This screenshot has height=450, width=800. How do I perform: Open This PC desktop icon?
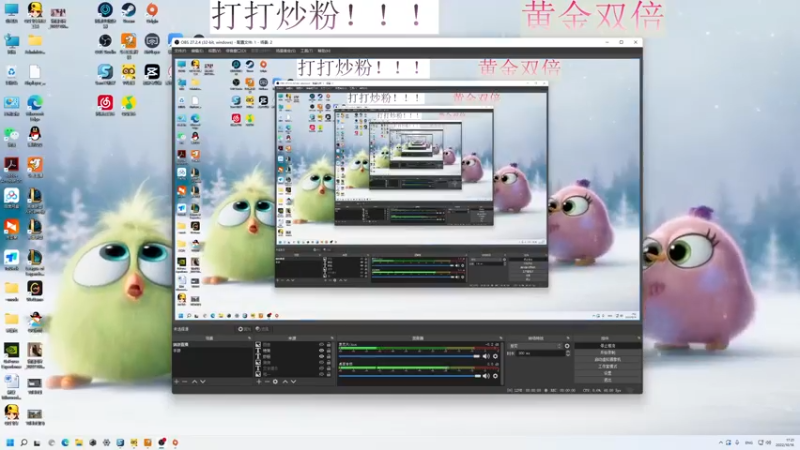pyautogui.click(x=11, y=11)
